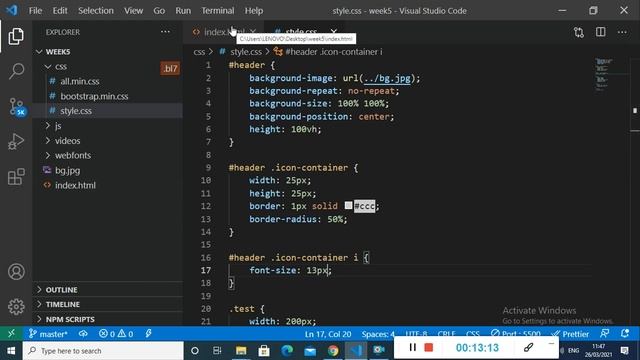
Task: Click the recorder pen annotation icon
Action: [528, 347]
